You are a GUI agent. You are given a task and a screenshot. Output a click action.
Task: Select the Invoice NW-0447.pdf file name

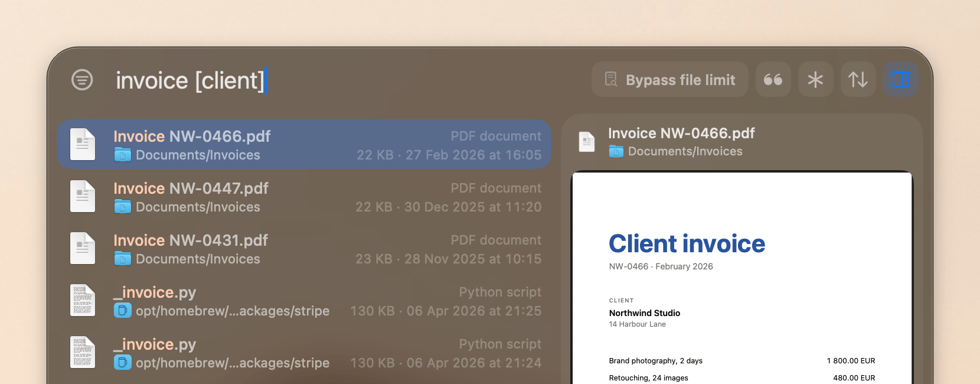[191, 188]
